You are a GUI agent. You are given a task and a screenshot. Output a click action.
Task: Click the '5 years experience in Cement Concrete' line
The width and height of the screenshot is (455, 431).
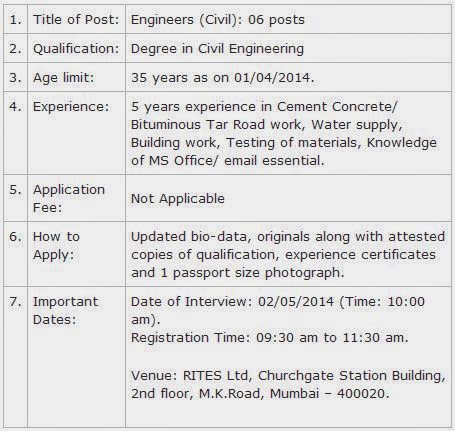click(264, 107)
